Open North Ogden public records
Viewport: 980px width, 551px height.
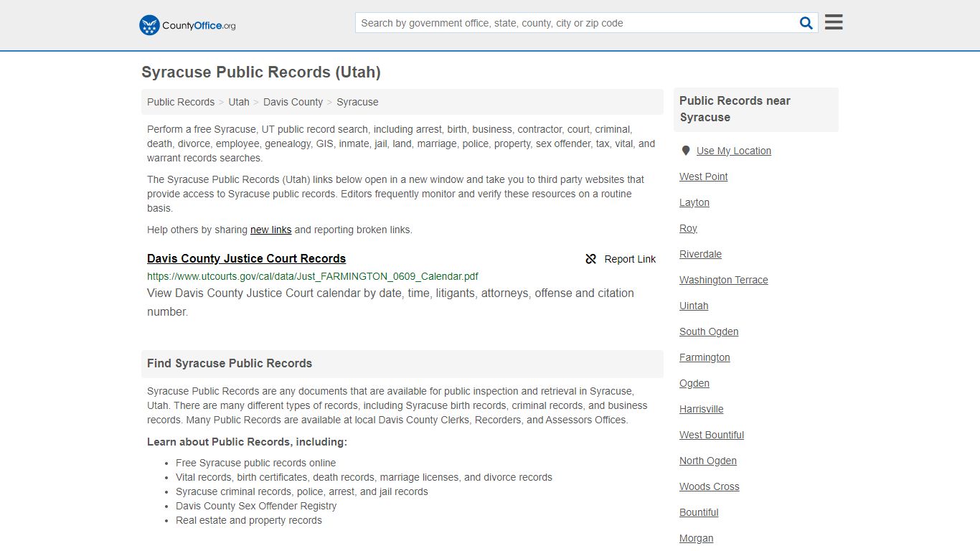708,461
